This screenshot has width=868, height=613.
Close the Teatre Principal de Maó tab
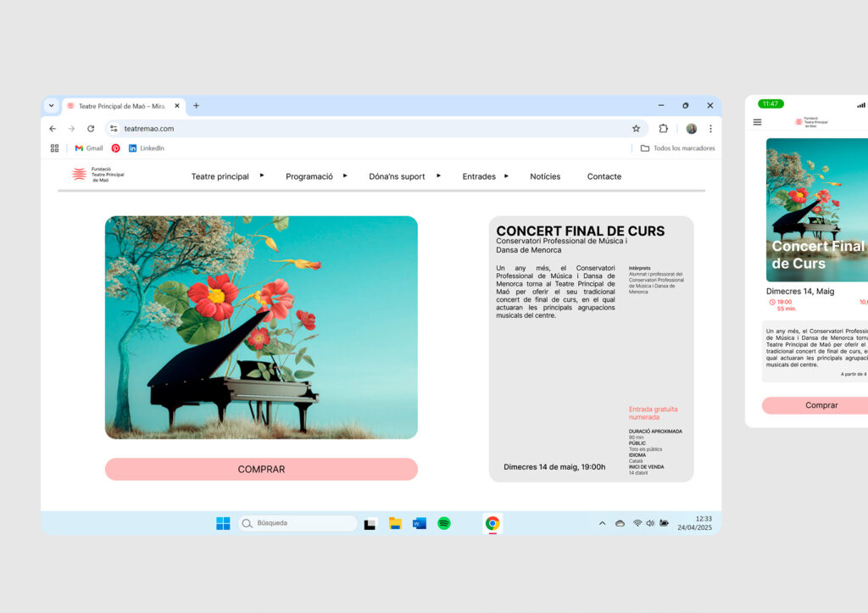pos(177,106)
